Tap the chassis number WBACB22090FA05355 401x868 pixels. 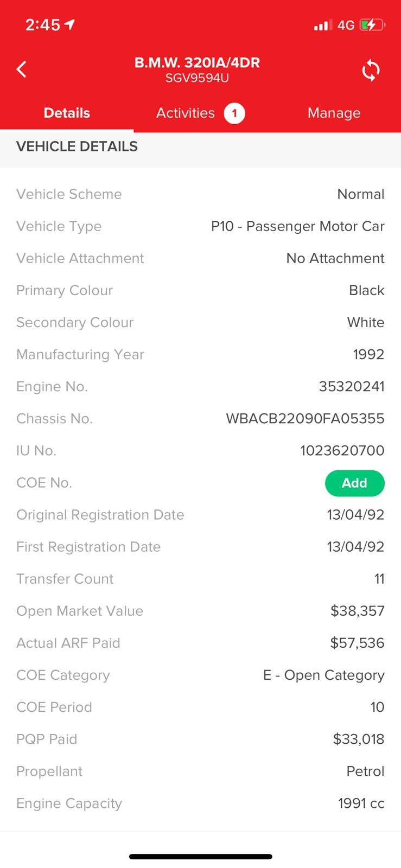(x=305, y=419)
